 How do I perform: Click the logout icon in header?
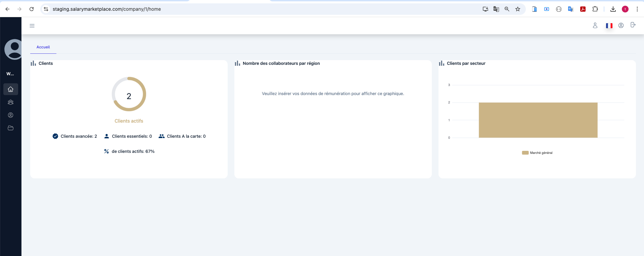633,25
